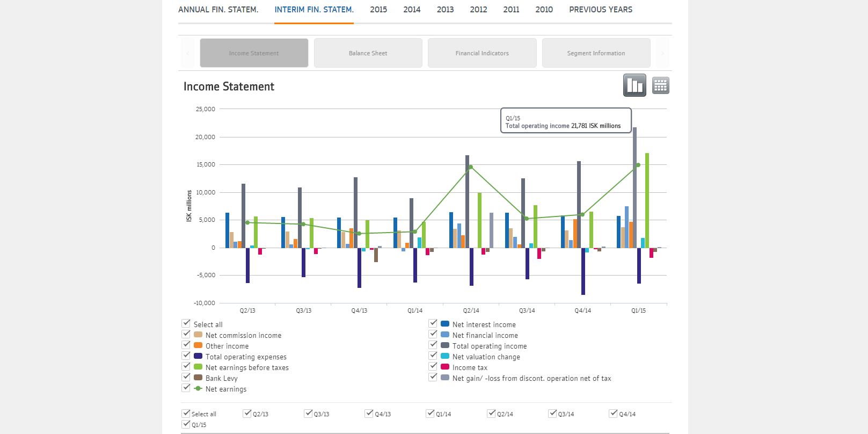Viewport: 868px width, 434px height.
Task: Open the Previous Years menu
Action: (600, 10)
